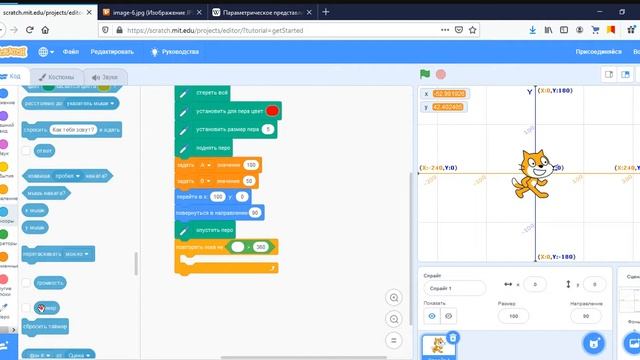Image resolution: width=640 pixels, height=360 pixels.
Task: Click the Присоединяйся link
Action: [598, 52]
